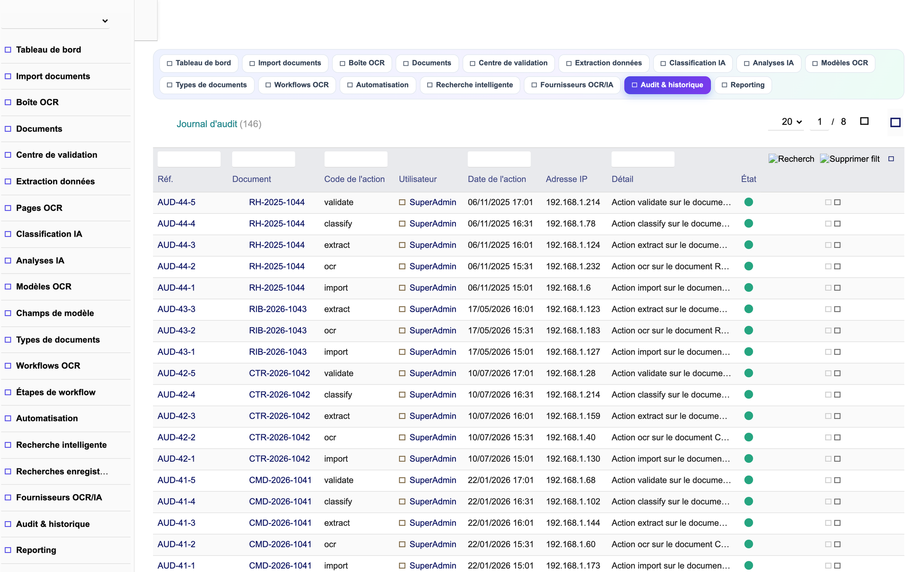Click the darker action icon in row AUD-43-1
Image resolution: width=924 pixels, height=572 pixels.
[838, 352]
